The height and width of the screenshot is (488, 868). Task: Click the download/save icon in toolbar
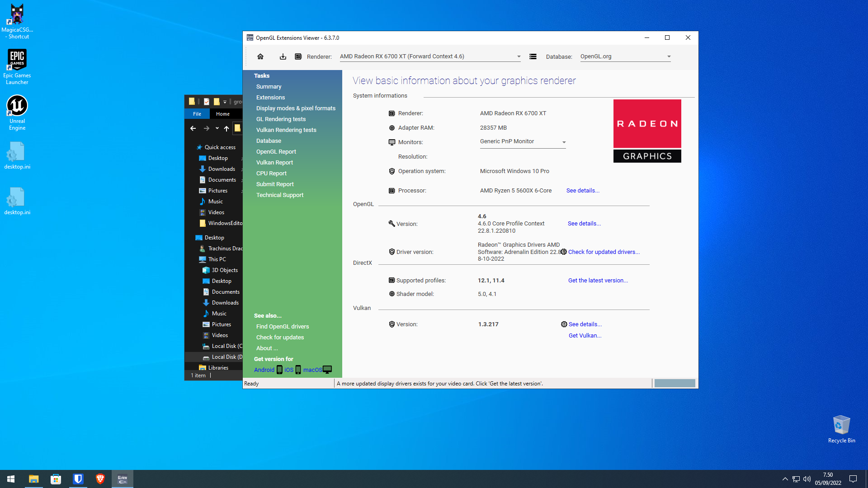[x=283, y=56]
